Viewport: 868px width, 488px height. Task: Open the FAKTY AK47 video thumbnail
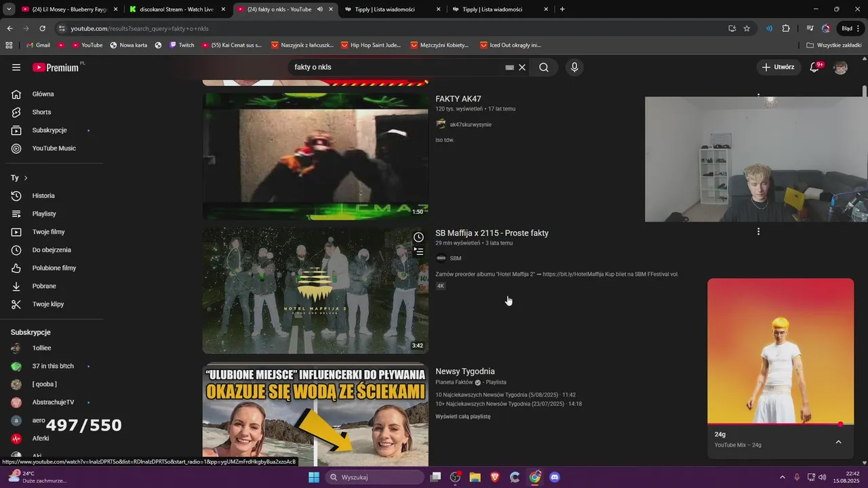click(x=315, y=157)
